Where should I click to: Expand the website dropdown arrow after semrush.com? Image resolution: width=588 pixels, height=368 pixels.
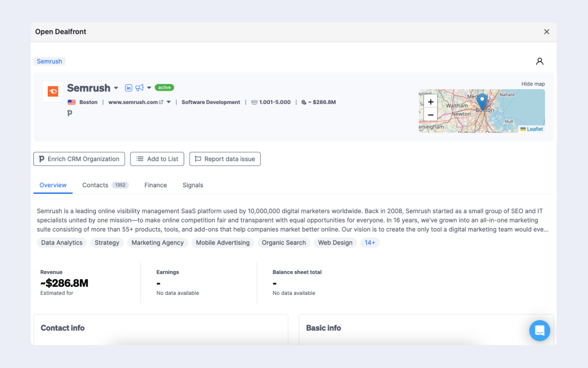(x=169, y=102)
